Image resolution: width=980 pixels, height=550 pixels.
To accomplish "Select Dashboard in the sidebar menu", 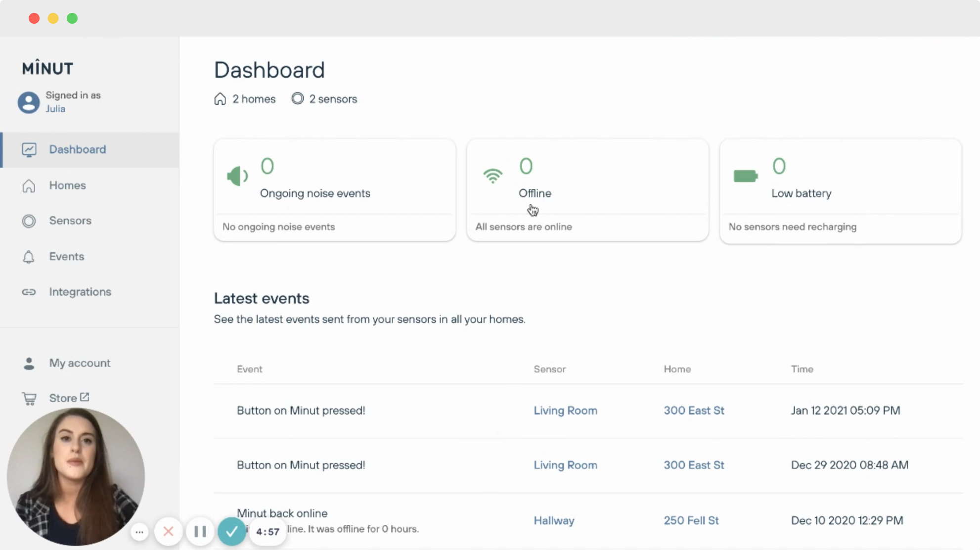I will [77, 149].
